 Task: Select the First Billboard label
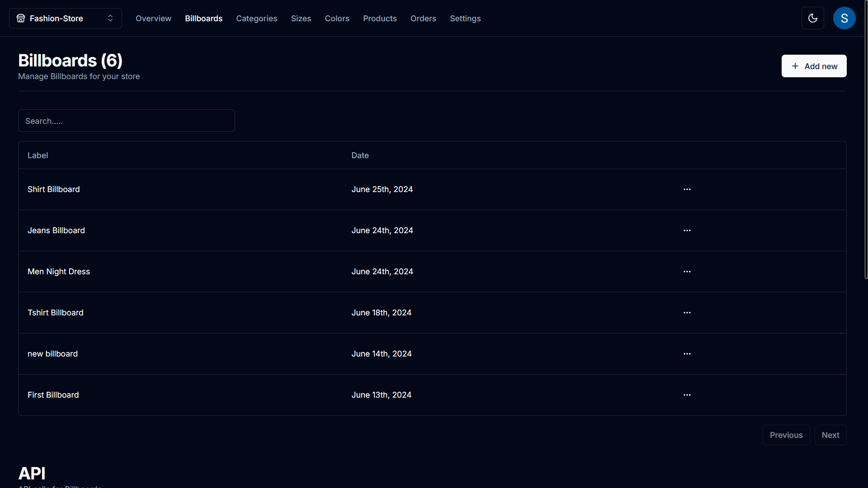tap(53, 395)
